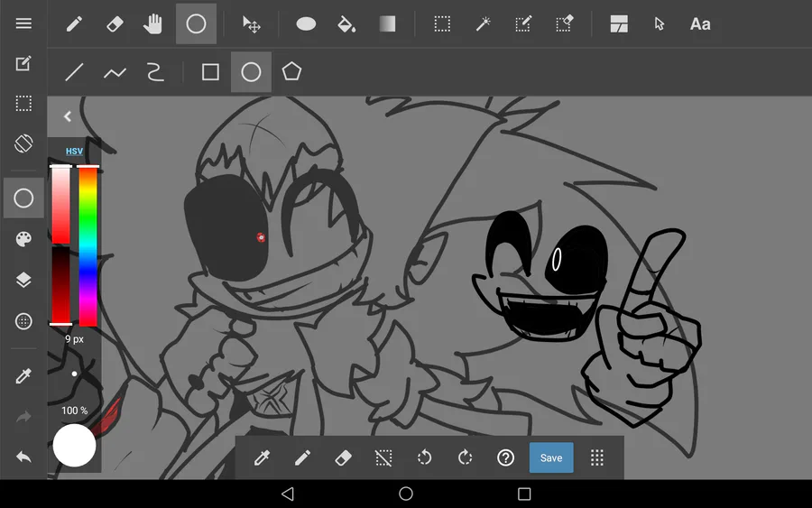Image resolution: width=812 pixels, height=508 pixels.
Task: Select the Eraser tool in top toolbar
Action: click(x=115, y=23)
